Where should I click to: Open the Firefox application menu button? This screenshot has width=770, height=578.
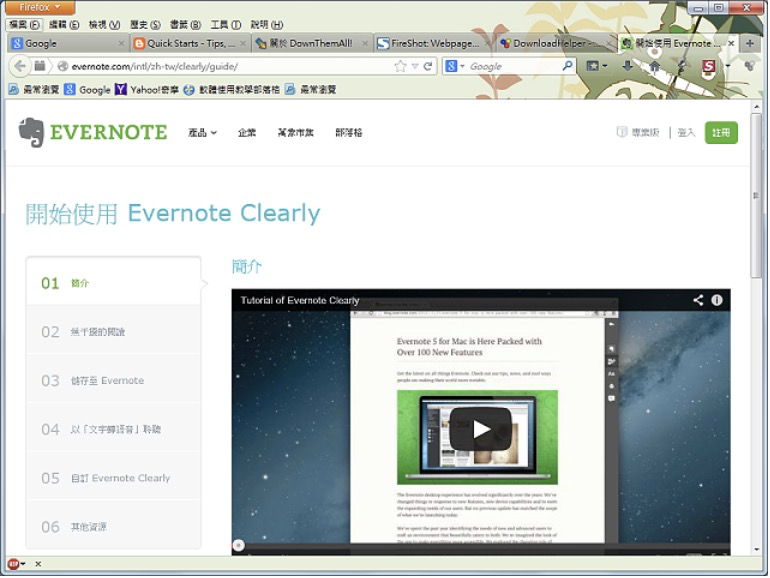(39, 7)
